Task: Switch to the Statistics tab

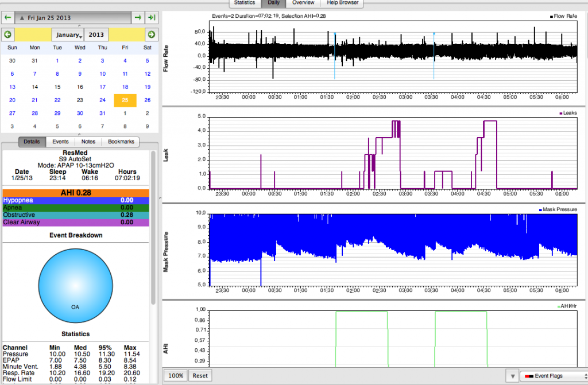Action: point(244,3)
